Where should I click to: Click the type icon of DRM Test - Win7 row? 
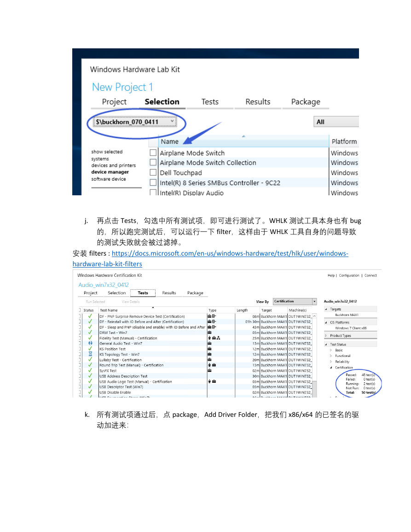pos(209,333)
